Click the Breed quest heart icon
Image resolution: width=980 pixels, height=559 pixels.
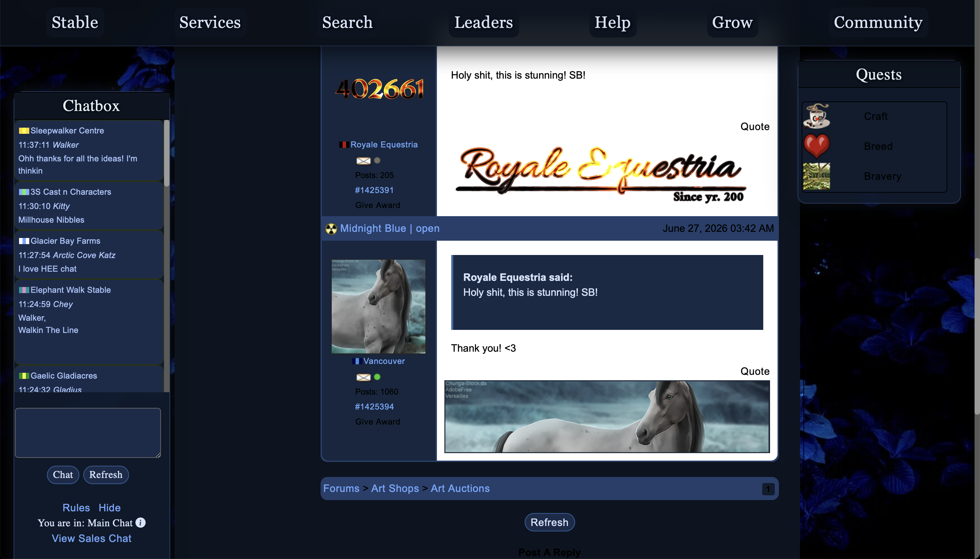(816, 146)
